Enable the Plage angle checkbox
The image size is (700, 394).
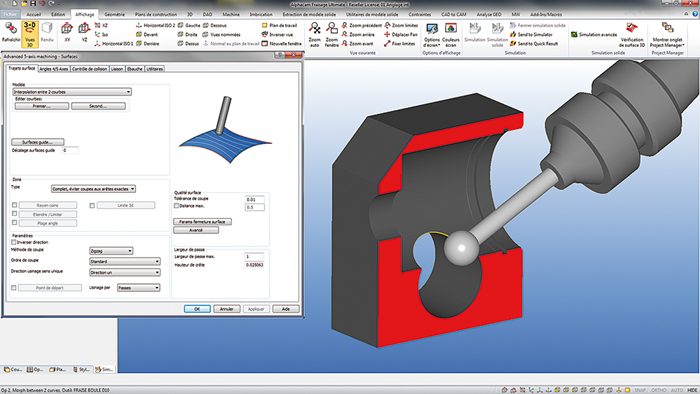[14, 223]
